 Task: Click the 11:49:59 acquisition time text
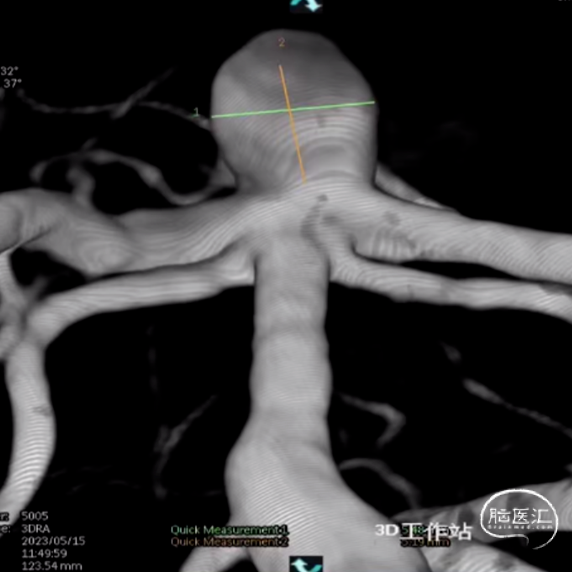click(44, 553)
